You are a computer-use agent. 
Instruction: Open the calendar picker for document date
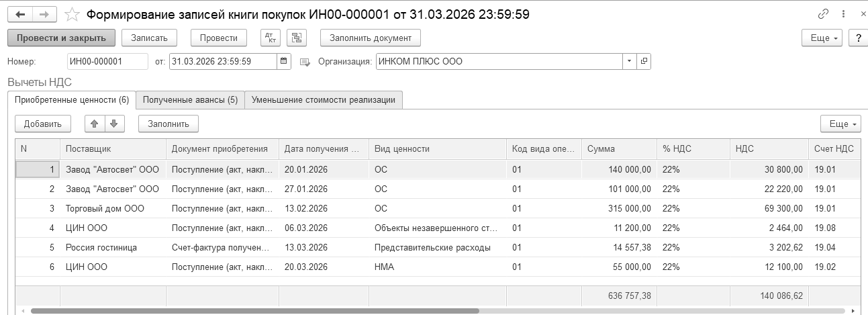click(x=285, y=62)
